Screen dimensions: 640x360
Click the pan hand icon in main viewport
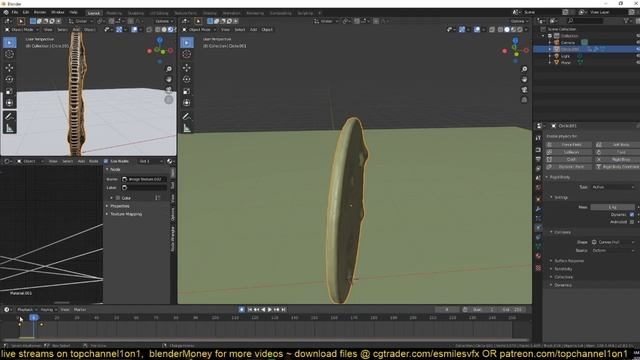pyautogui.click(x=524, y=79)
